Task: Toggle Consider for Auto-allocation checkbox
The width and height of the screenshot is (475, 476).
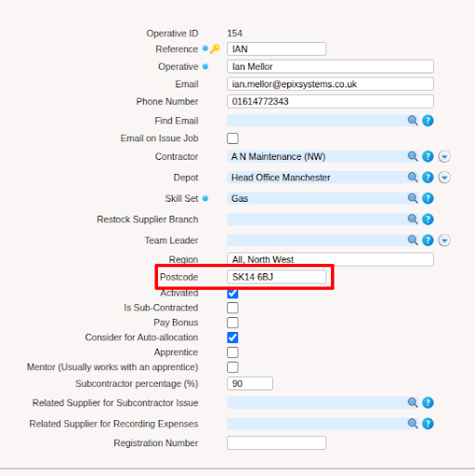Action: 232,337
